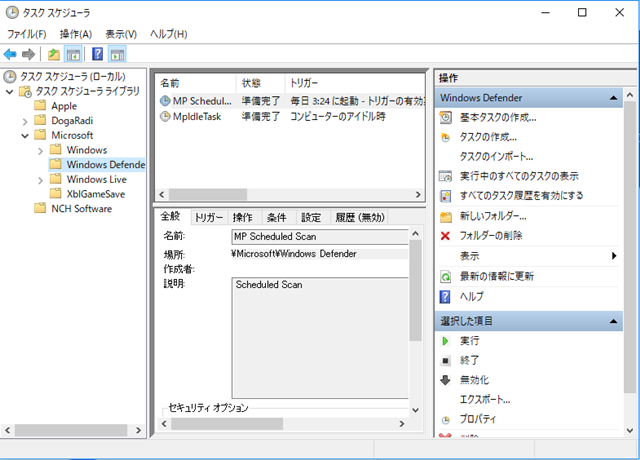
Task: Click エクスポート... action link
Action: coord(485,400)
